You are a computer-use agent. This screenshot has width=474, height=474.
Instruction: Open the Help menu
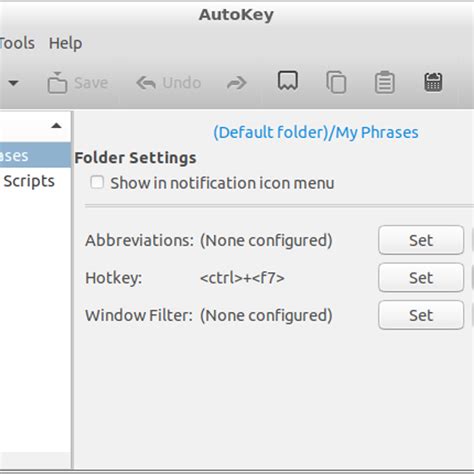coord(65,43)
